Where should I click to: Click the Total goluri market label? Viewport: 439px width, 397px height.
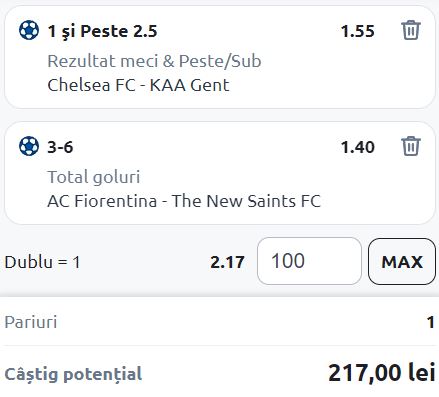tap(94, 177)
